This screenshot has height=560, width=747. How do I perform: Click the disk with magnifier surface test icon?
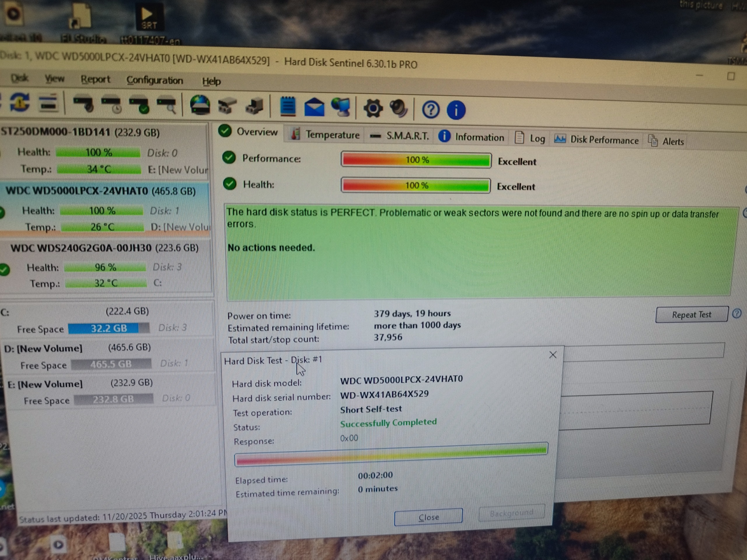tap(167, 105)
